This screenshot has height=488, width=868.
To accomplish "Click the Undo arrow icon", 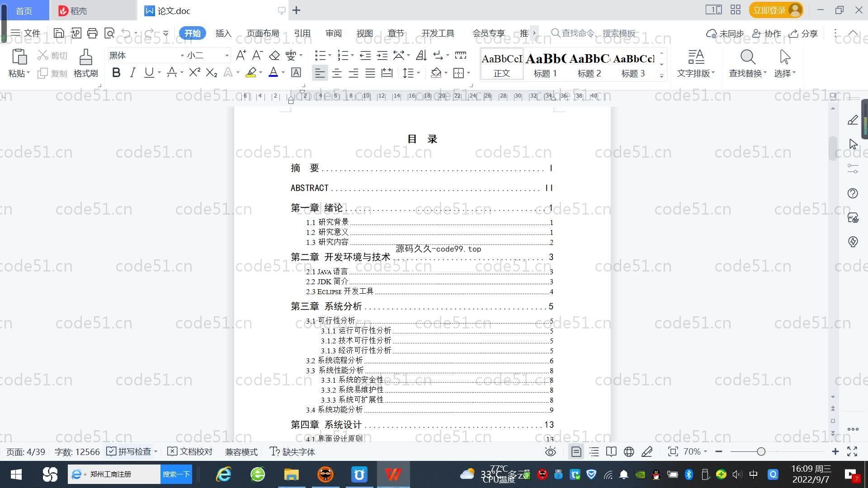I will [126, 33].
